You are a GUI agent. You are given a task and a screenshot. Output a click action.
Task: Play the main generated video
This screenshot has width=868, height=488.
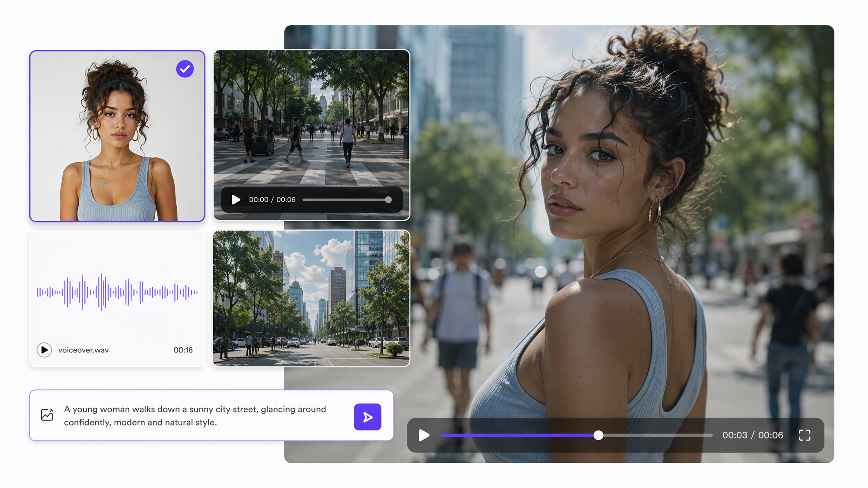point(424,435)
